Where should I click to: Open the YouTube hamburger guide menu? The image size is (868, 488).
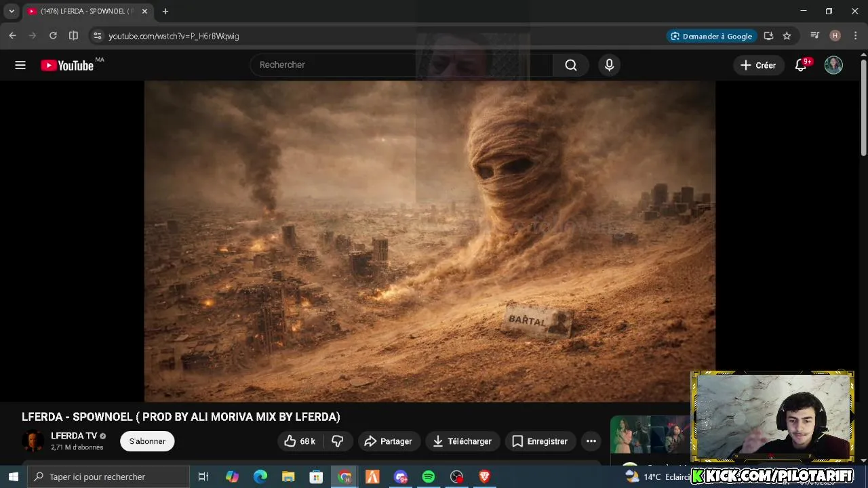coord(20,65)
